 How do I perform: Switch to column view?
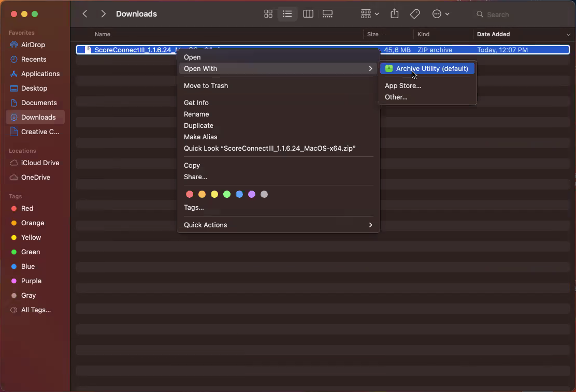tap(308, 14)
